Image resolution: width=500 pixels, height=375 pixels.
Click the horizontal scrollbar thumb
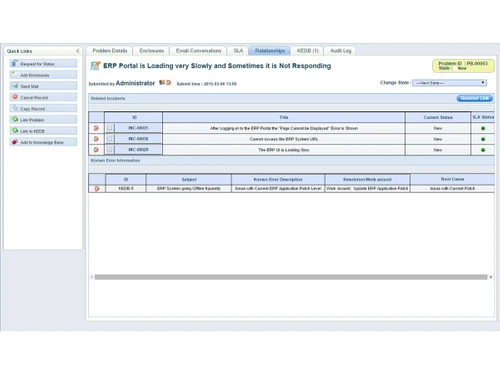point(291,277)
